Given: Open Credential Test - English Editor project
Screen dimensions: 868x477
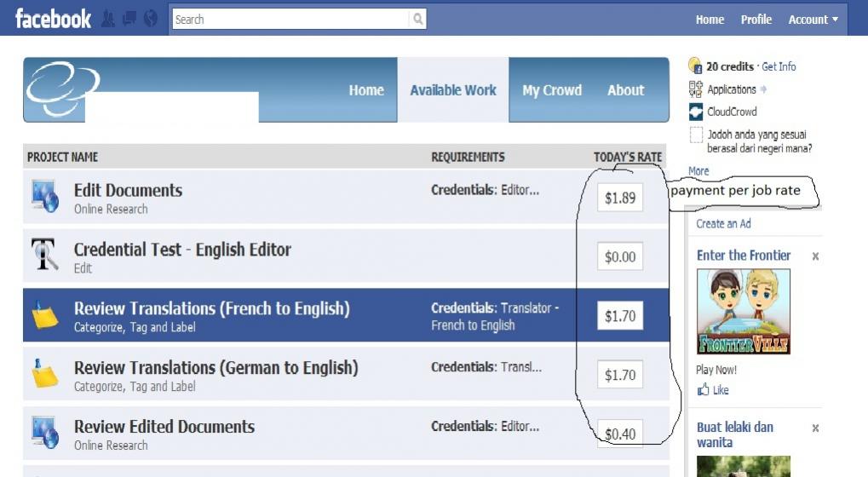Looking at the screenshot, I should [x=182, y=250].
